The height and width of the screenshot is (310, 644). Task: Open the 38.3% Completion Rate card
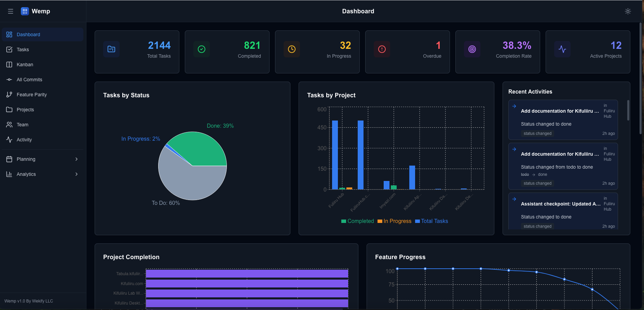(498, 52)
